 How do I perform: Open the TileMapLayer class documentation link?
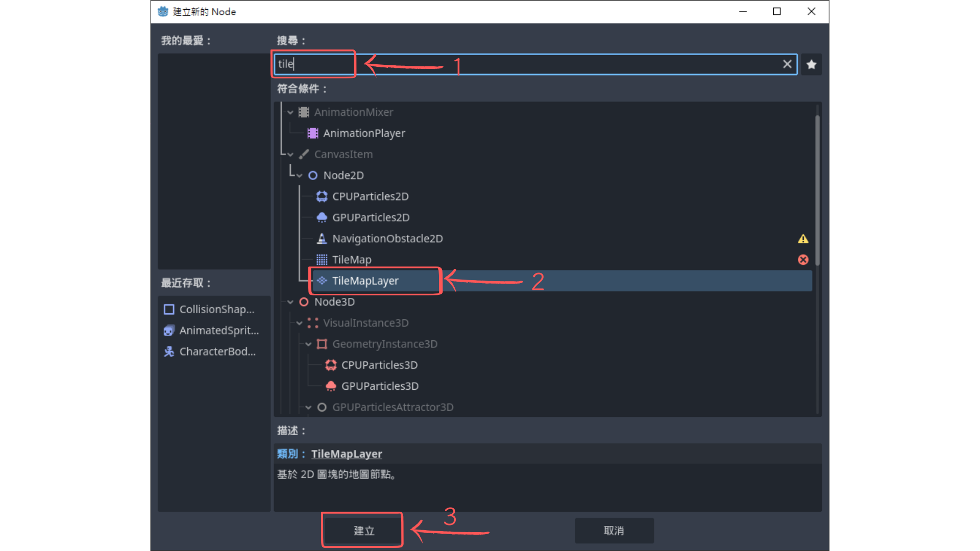point(347,454)
